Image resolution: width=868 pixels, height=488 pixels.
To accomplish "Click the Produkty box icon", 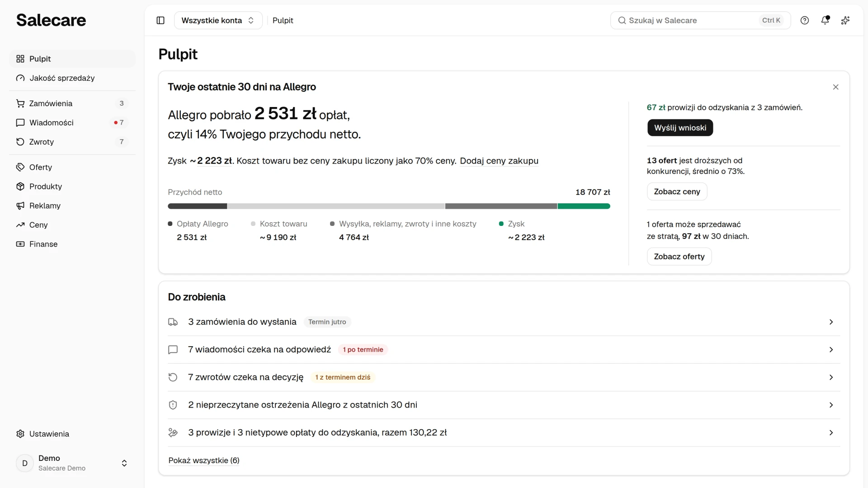I will pos(20,187).
